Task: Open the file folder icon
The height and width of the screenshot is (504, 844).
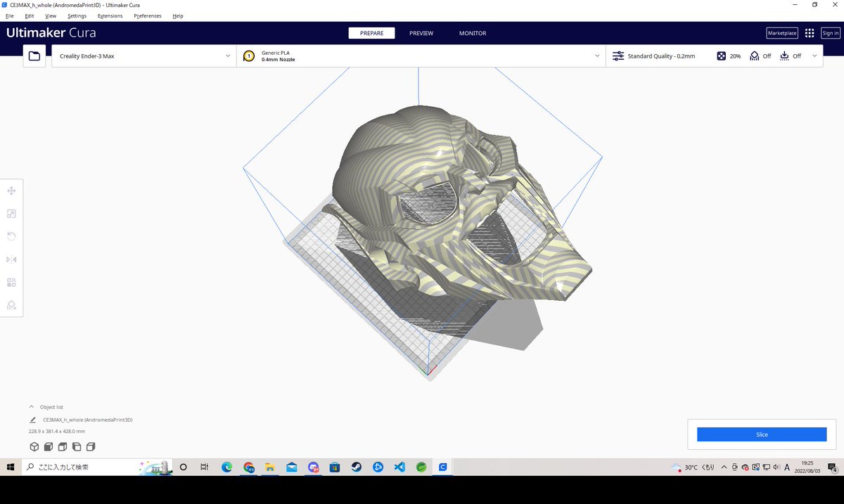Action: pyautogui.click(x=34, y=56)
